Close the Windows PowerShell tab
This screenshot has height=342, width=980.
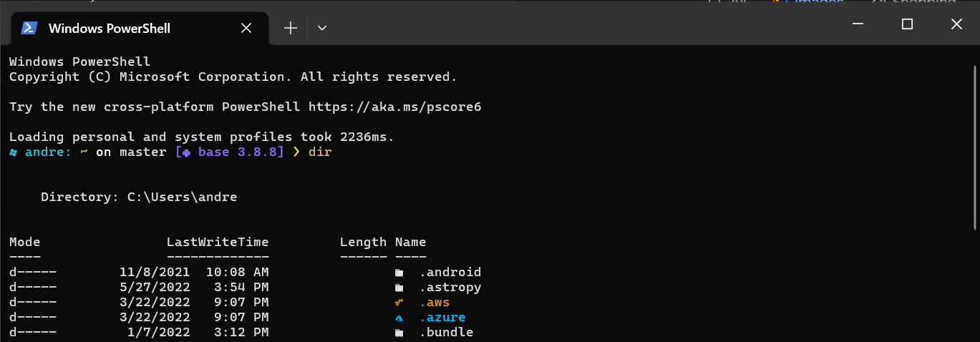point(246,29)
